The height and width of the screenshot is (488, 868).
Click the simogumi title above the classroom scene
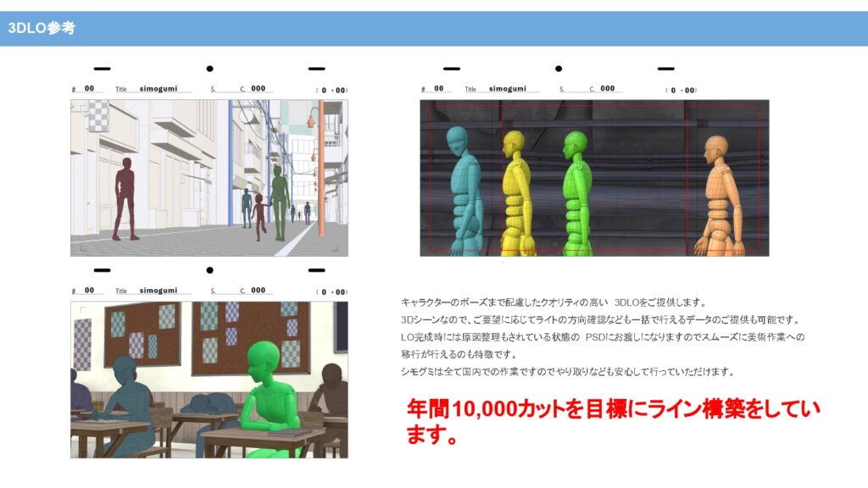click(x=159, y=291)
